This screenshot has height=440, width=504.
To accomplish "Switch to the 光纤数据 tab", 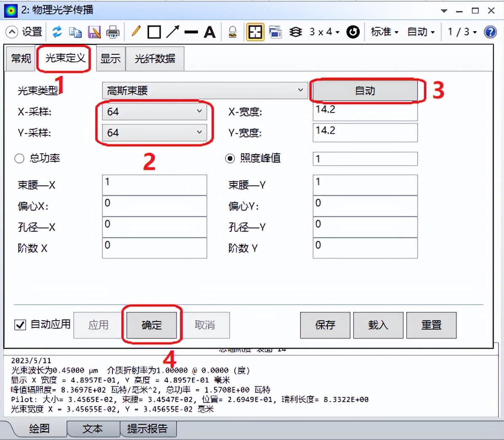I will coord(155,59).
